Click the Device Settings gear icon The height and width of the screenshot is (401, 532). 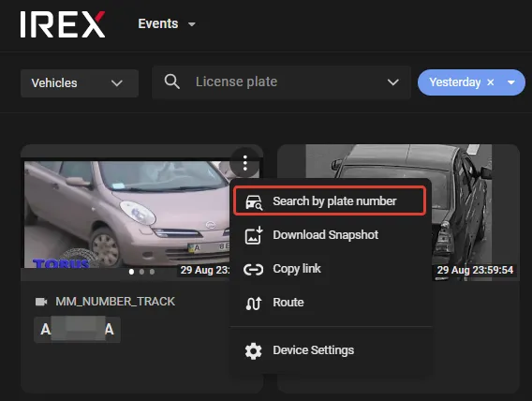(254, 350)
